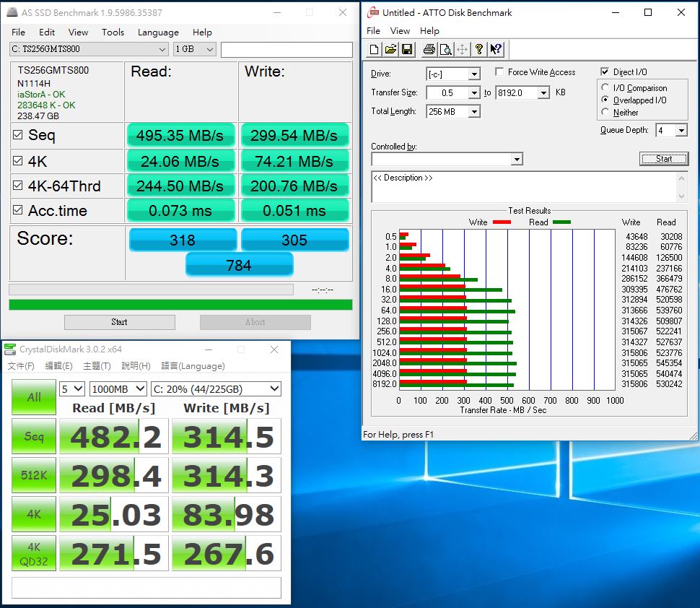Screen dimensions: 700x608
Task: Open Print Preview from ATTO toolbar
Action: [445, 50]
